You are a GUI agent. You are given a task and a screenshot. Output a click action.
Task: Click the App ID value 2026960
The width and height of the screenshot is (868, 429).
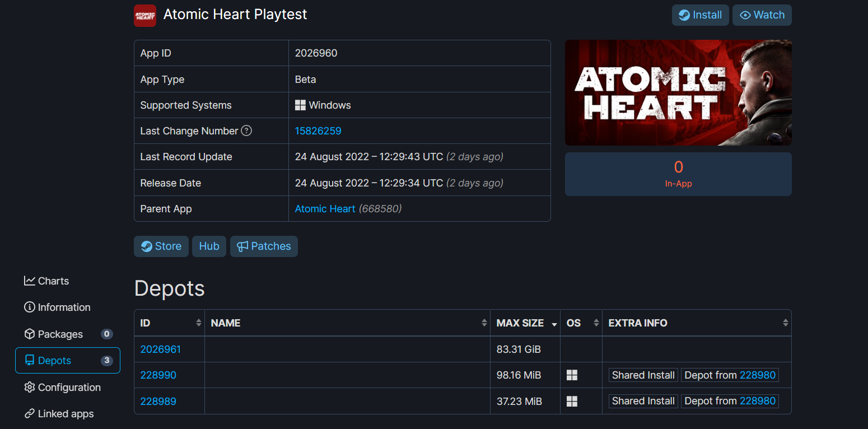316,53
